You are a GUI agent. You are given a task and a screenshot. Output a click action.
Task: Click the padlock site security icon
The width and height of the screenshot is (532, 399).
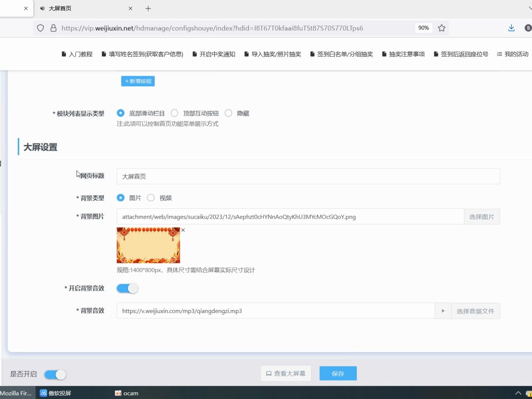pos(53,28)
